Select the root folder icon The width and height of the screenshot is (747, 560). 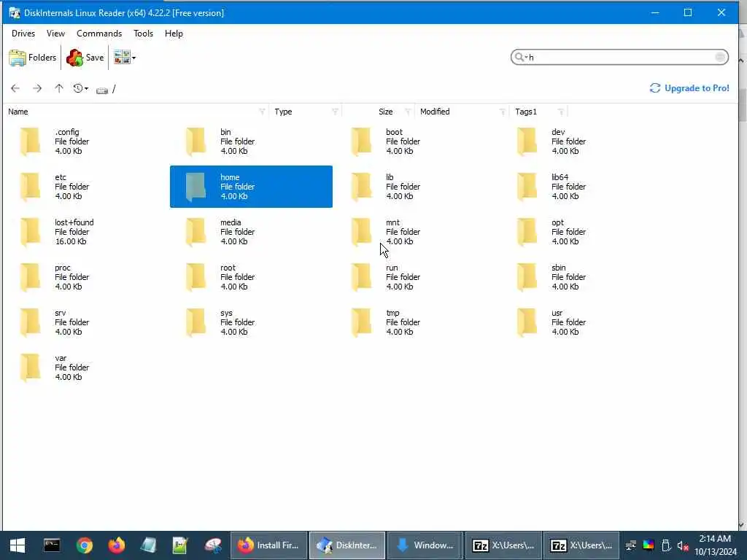[x=196, y=277]
